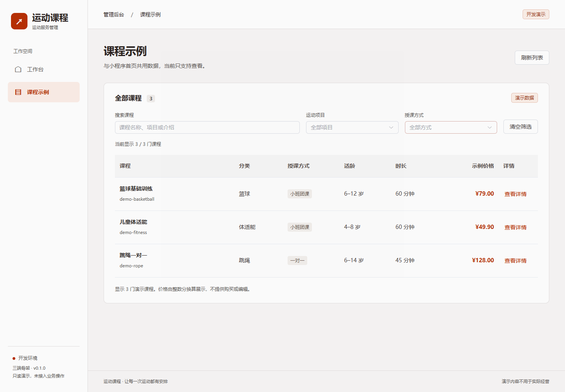Click the 体适能 category cell
Screen dimensions: 565x392
tap(247, 227)
